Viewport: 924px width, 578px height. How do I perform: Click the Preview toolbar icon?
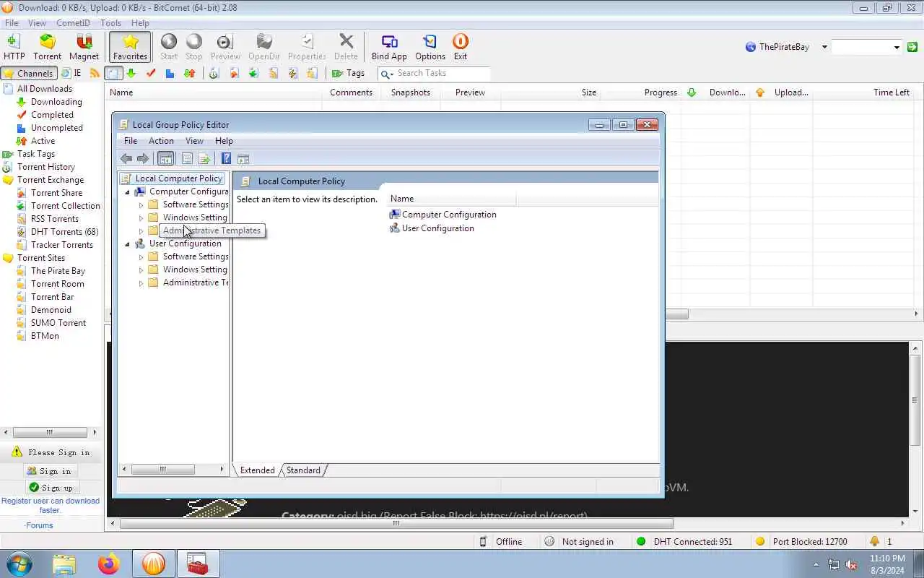coord(225,47)
